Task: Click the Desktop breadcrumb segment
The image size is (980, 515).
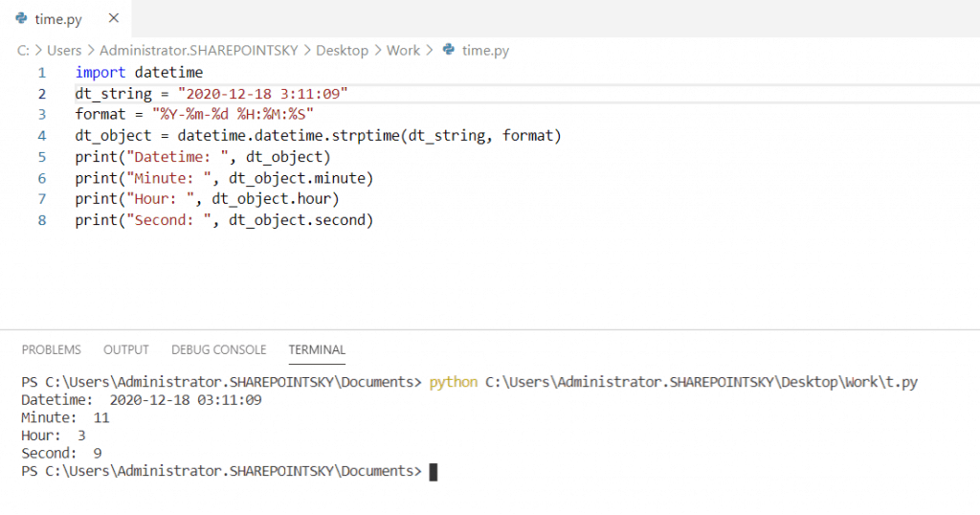Action: click(x=342, y=50)
